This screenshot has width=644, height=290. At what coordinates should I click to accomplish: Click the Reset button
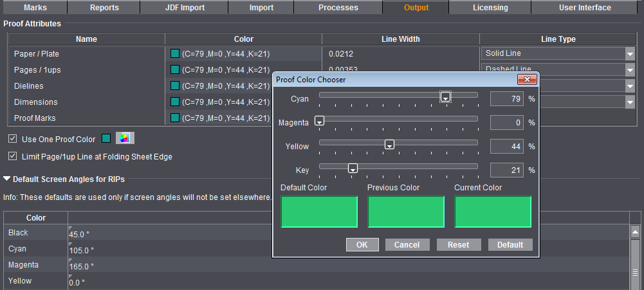pyautogui.click(x=458, y=244)
